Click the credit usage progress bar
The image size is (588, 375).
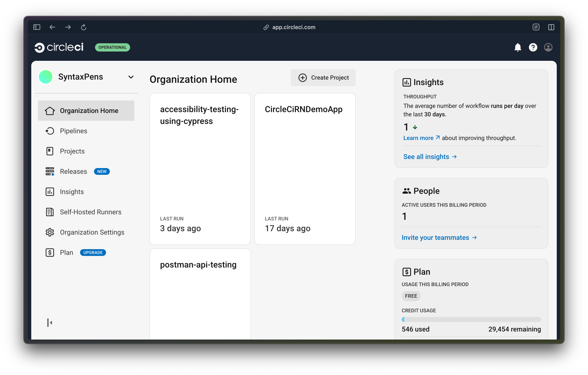tap(471, 319)
